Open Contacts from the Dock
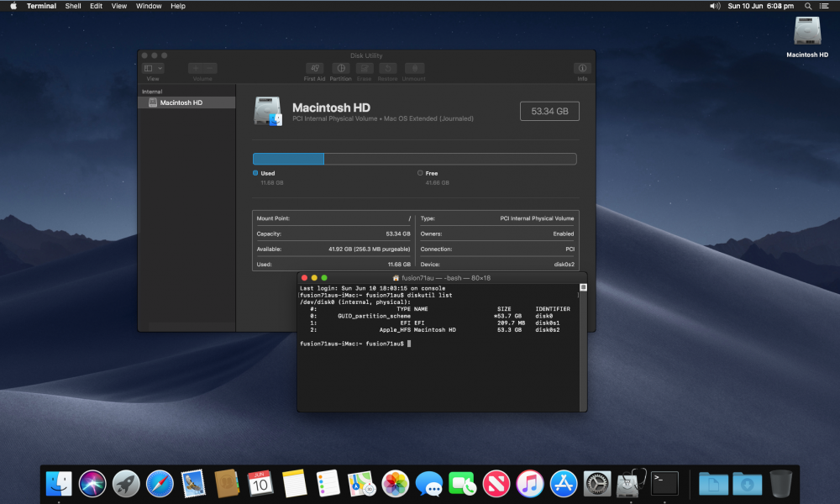Image resolution: width=840 pixels, height=504 pixels. click(x=227, y=484)
